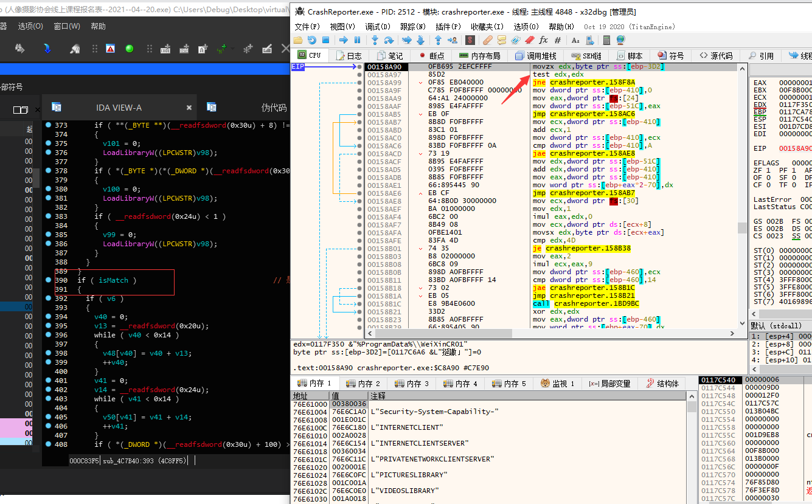Switch to the 内存 2 dump tab
The width and height of the screenshot is (812, 504).
click(363, 384)
